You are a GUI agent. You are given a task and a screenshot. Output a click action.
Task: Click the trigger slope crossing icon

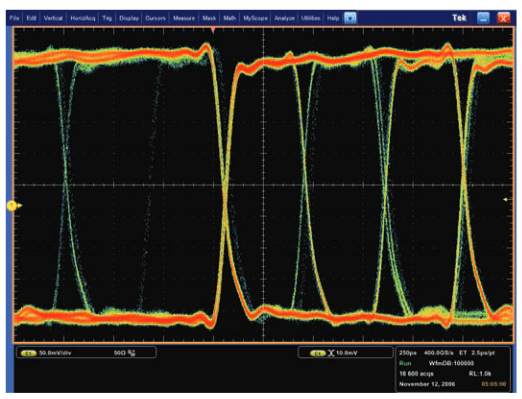(x=331, y=353)
